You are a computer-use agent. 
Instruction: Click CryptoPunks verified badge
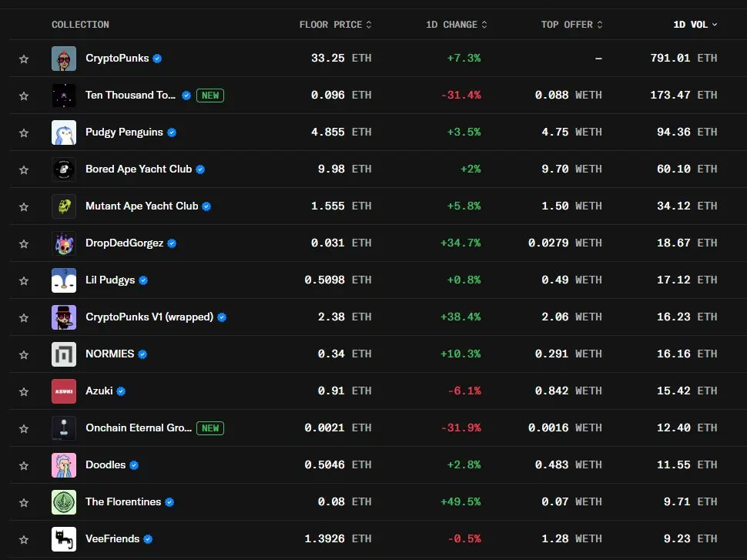(x=157, y=59)
